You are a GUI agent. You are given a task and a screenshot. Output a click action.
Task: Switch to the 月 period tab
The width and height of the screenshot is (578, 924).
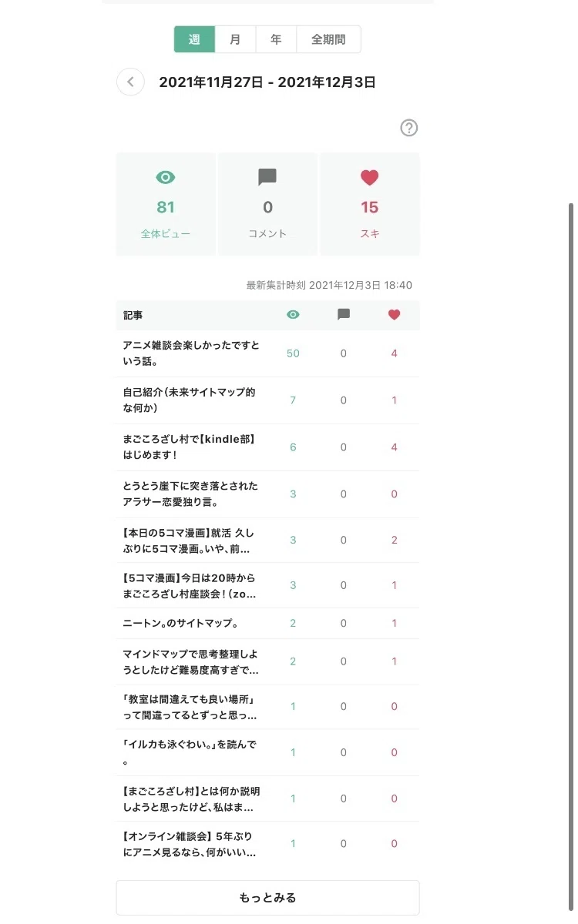pos(235,39)
